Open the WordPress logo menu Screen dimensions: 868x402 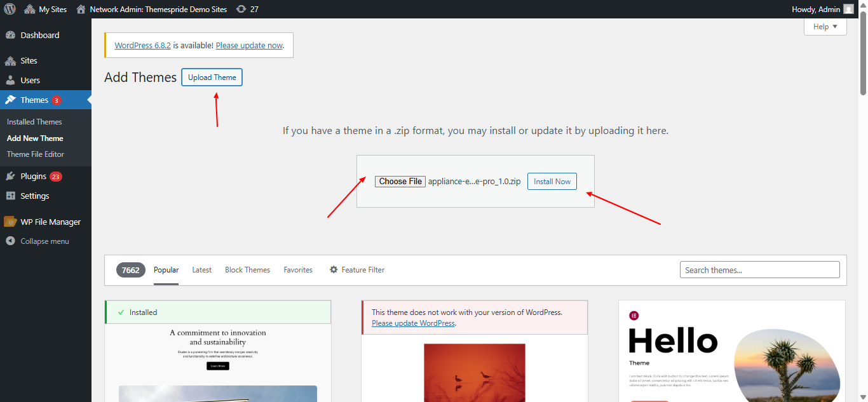[x=10, y=9]
